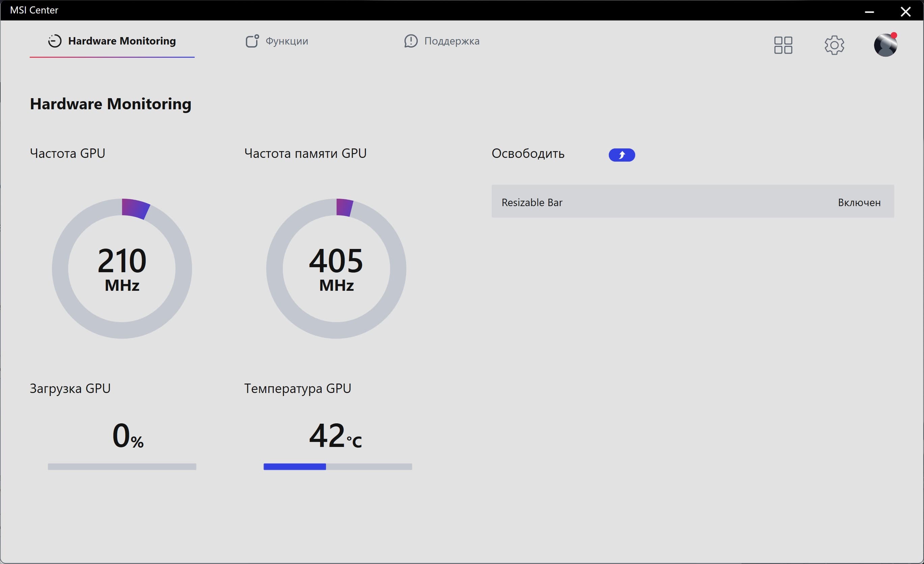Click the Поддержка speech bubble icon

(x=411, y=41)
